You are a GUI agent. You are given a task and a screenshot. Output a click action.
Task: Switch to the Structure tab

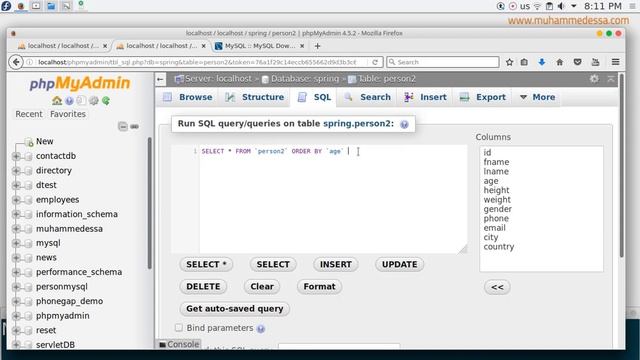(x=255, y=97)
